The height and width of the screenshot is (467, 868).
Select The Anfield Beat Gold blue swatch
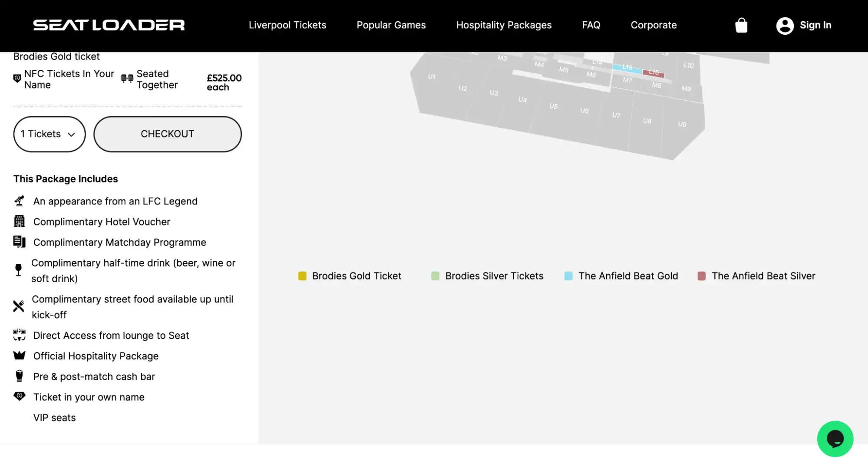point(568,276)
